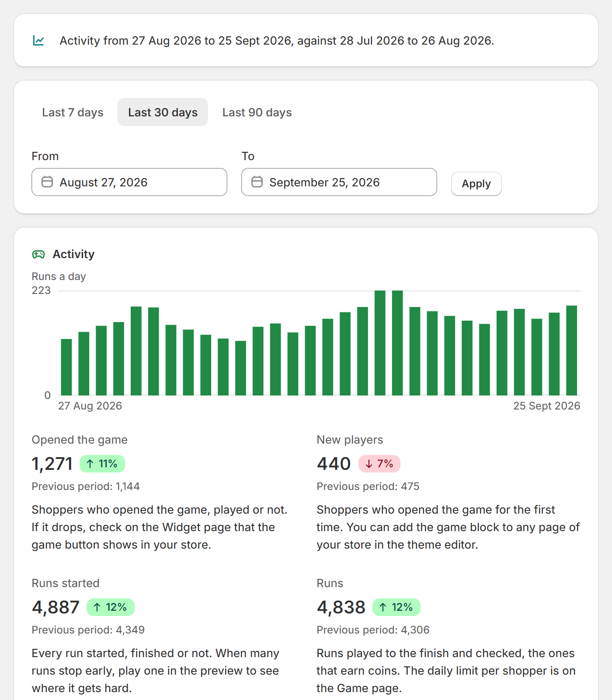Click the "27 Aug 2026" x-axis label
This screenshot has width=612, height=700.
click(90, 406)
